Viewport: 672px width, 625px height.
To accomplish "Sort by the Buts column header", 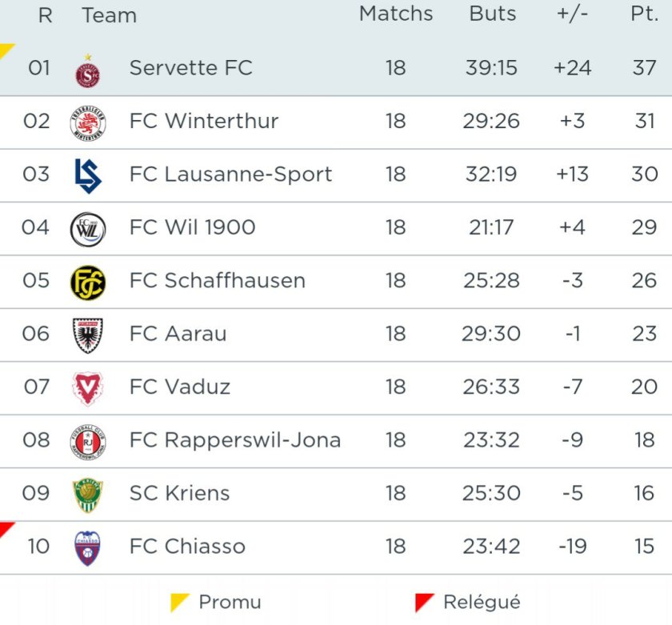I will click(492, 14).
